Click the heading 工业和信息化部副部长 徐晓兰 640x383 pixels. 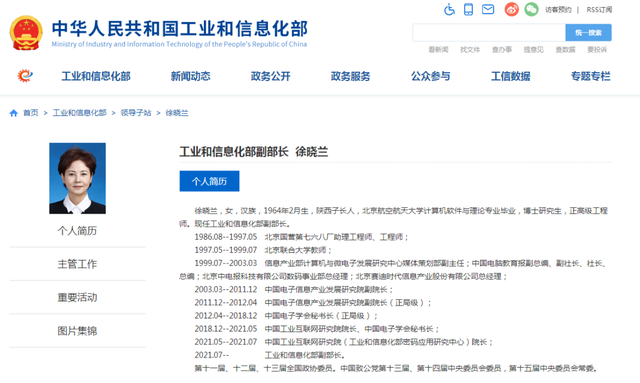(x=254, y=152)
